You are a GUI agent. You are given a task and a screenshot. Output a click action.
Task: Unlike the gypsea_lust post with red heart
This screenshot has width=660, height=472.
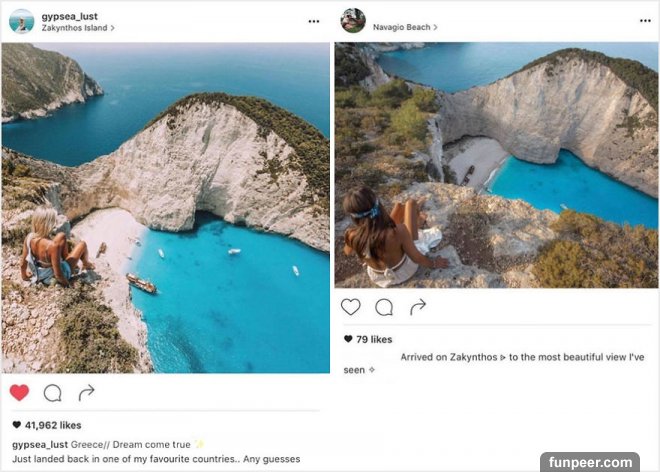click(19, 393)
